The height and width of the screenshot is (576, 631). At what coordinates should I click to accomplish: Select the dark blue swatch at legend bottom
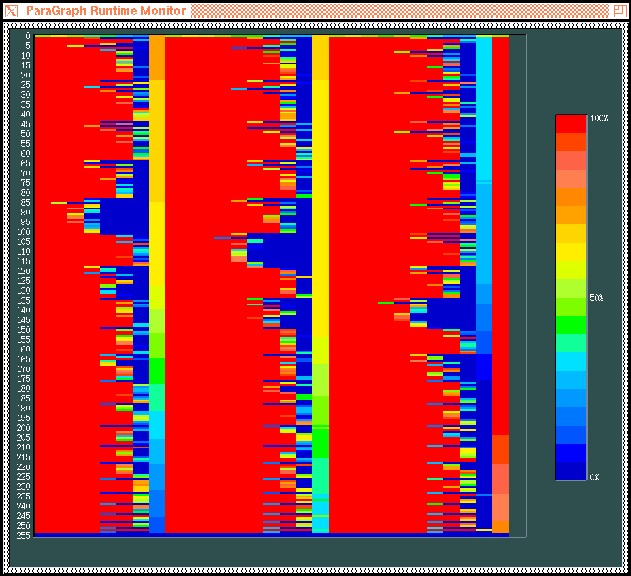570,470
